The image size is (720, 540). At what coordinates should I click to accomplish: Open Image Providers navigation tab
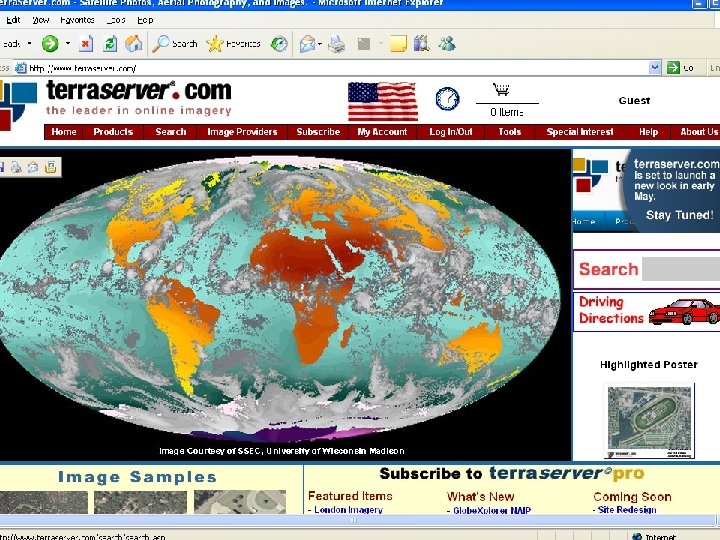tap(242, 132)
